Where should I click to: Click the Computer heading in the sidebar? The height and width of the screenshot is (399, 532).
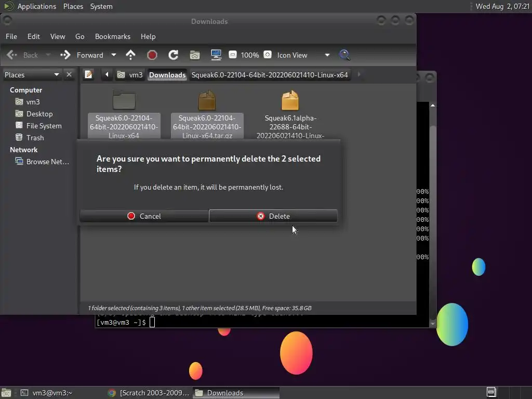coord(26,90)
